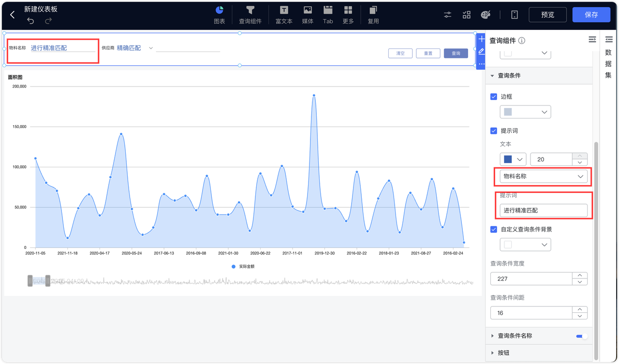Click the right handle of chart zoom slider
The height and width of the screenshot is (364, 619).
[48, 281]
